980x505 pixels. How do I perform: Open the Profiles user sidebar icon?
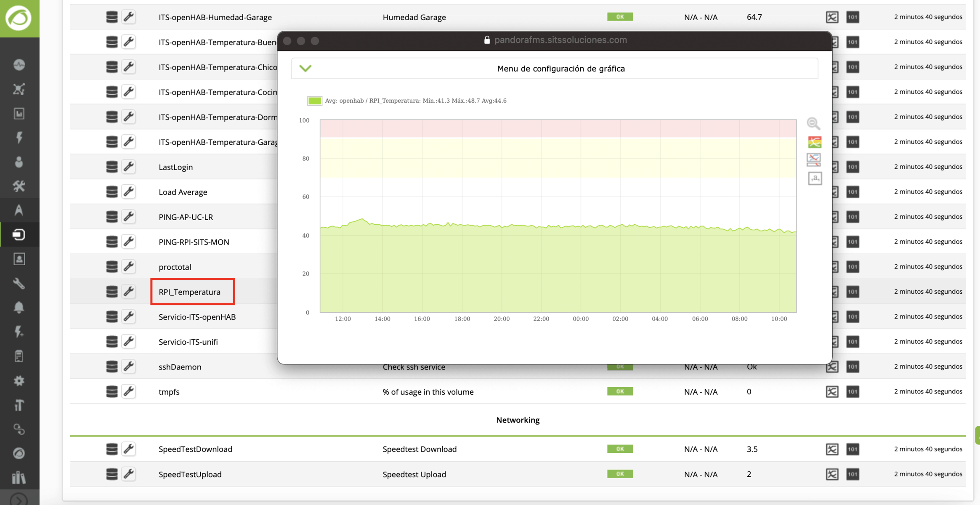tap(19, 259)
